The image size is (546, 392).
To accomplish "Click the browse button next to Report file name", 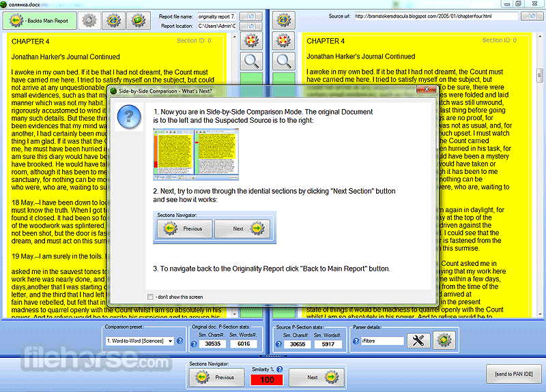I will pyautogui.click(x=250, y=16).
